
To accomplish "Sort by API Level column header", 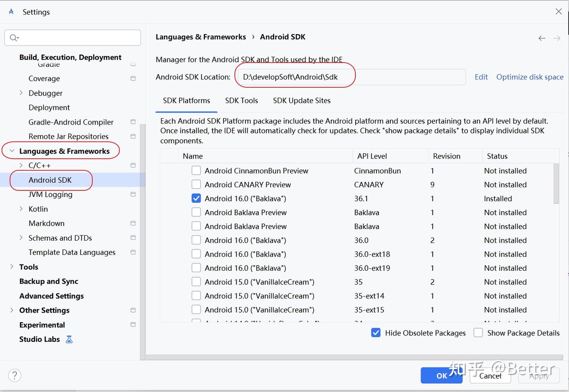I will (390, 156).
